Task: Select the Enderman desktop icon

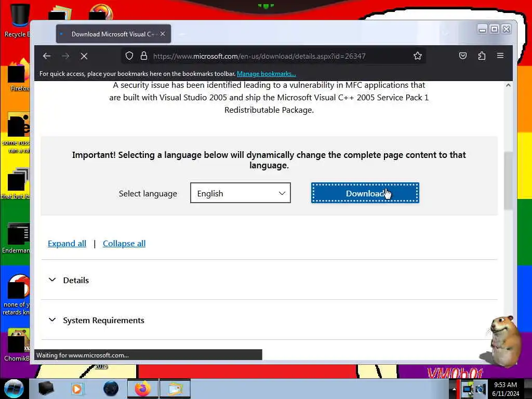Action: tap(16, 237)
